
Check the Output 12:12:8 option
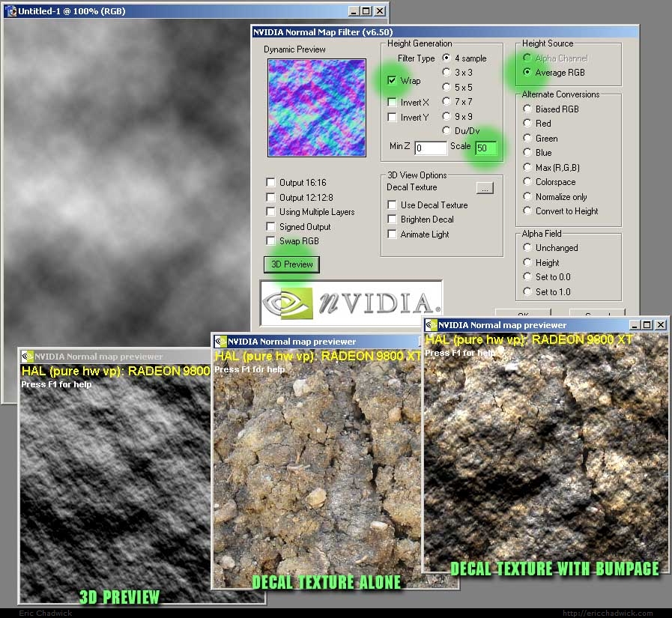pos(270,197)
